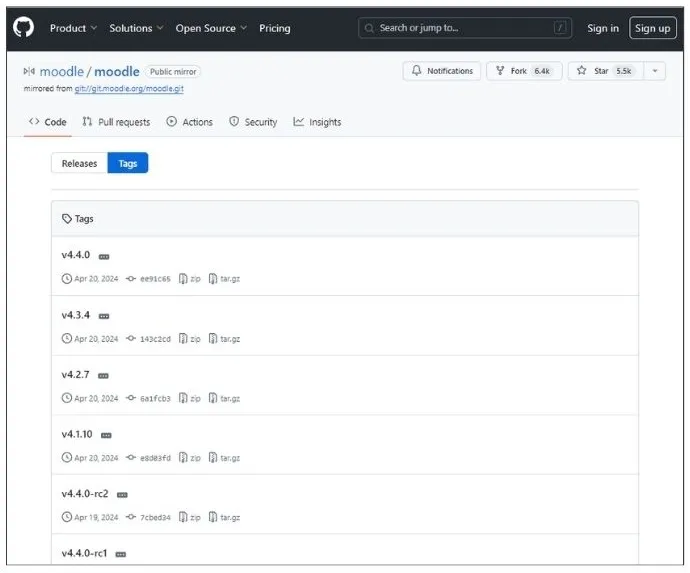Open the Star list dropdown arrow

click(x=654, y=71)
